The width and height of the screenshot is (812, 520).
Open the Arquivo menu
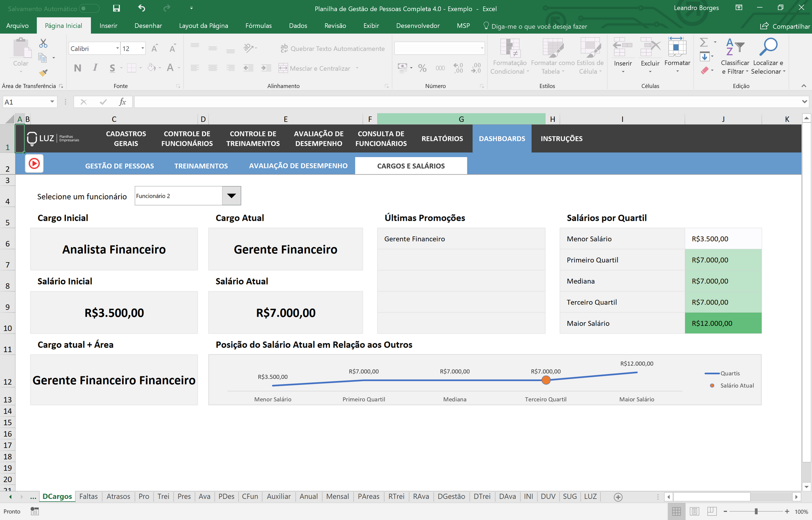pos(17,26)
